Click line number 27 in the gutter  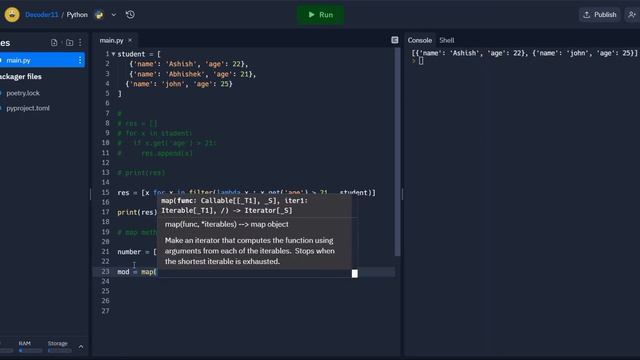[x=105, y=311]
